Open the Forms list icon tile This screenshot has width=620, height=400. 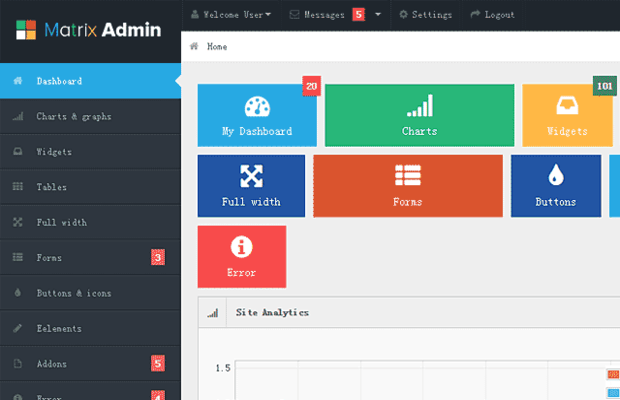tap(406, 186)
